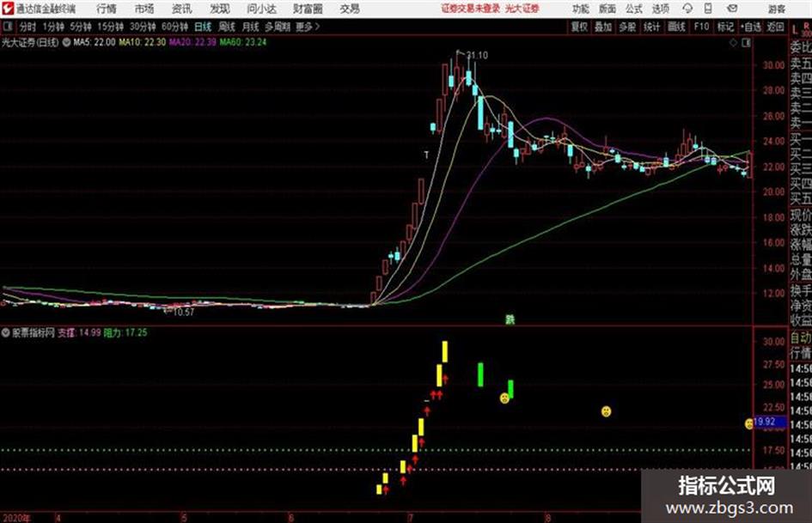Click the green 跌 marker on the chart
812x523 pixels.
click(510, 319)
